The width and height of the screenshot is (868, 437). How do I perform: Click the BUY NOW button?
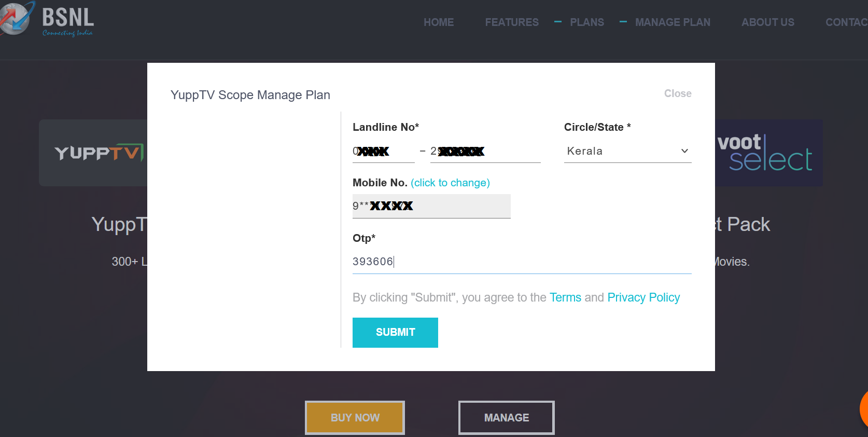(x=355, y=418)
